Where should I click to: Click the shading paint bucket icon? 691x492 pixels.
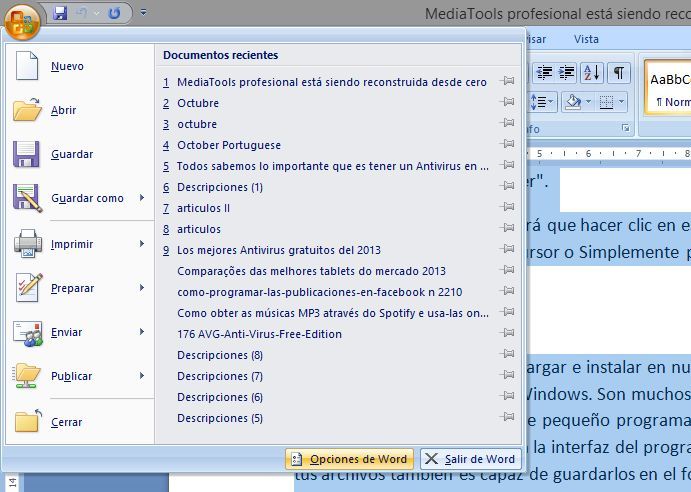pos(573,102)
